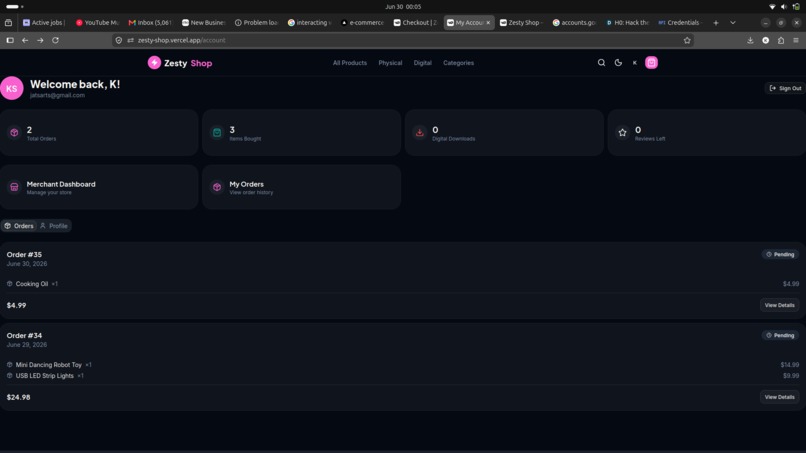Click the Order #35 heading
806x453 pixels.
(x=24, y=255)
